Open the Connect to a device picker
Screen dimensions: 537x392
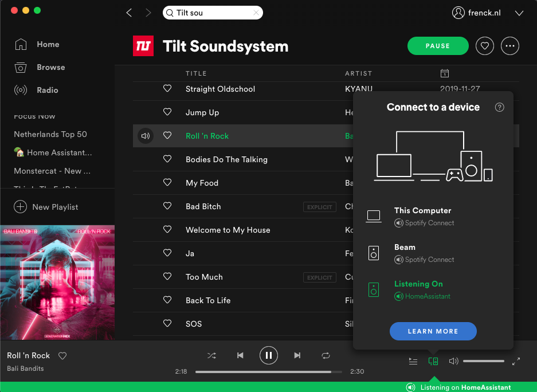coord(433,361)
